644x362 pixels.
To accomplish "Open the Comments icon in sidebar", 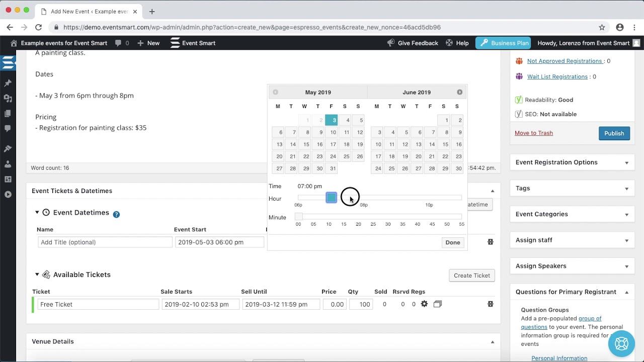I will pyautogui.click(x=8, y=129).
